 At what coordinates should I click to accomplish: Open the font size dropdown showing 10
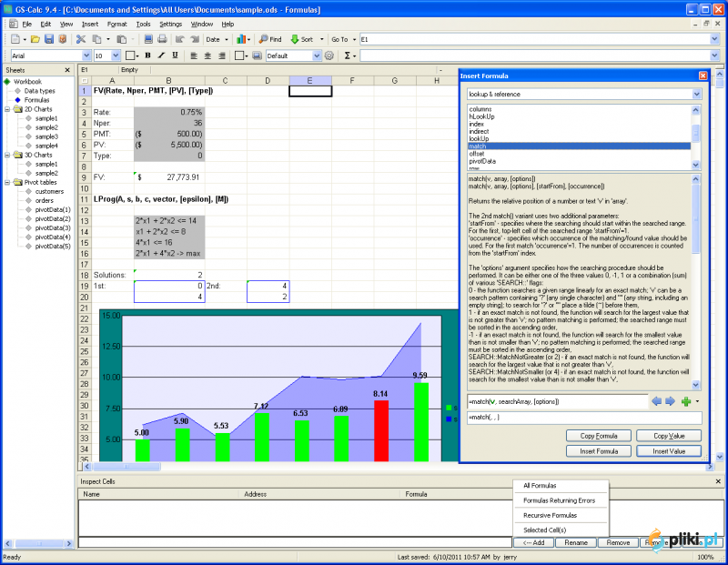(x=116, y=55)
